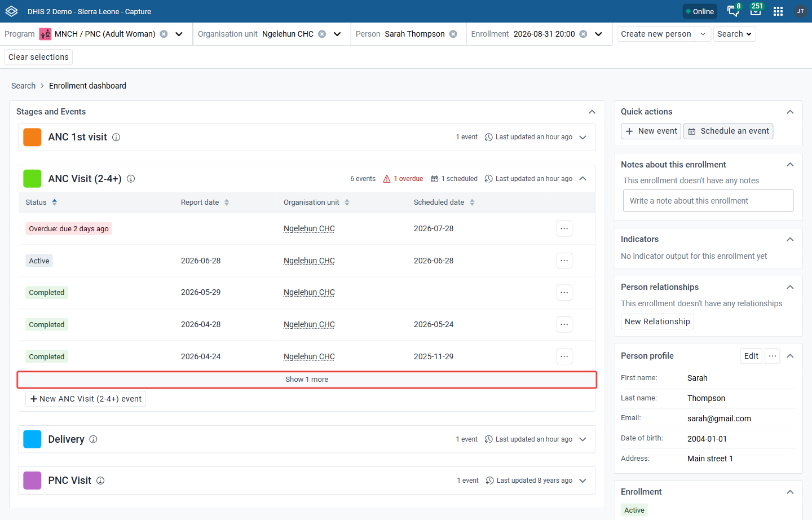Go to Search in the breadcrumb

[x=23, y=86]
